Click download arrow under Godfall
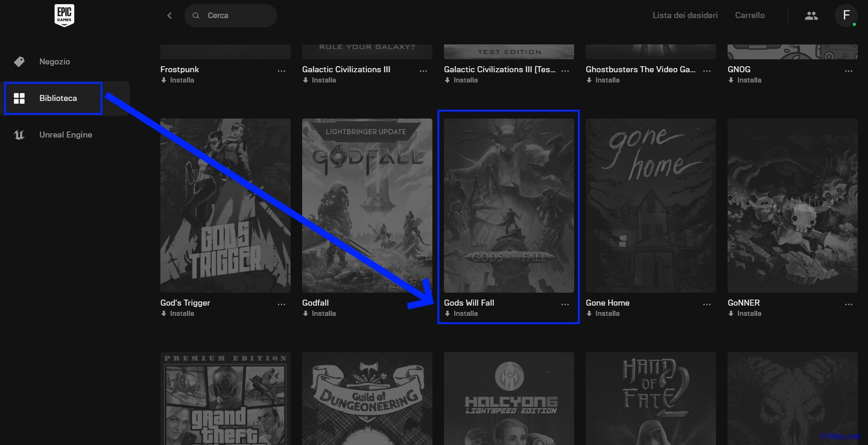Screen dimensions: 868x445 tap(305, 313)
